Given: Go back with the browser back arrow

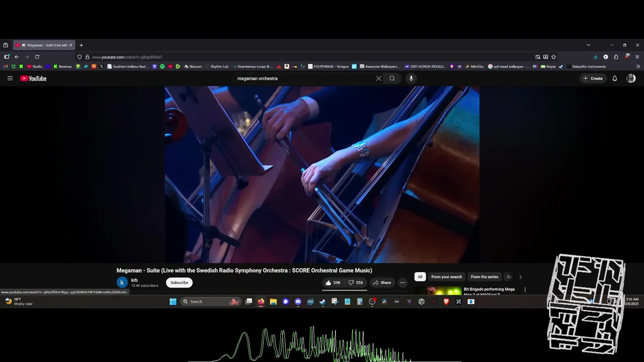Looking at the screenshot, I should click(x=17, y=57).
